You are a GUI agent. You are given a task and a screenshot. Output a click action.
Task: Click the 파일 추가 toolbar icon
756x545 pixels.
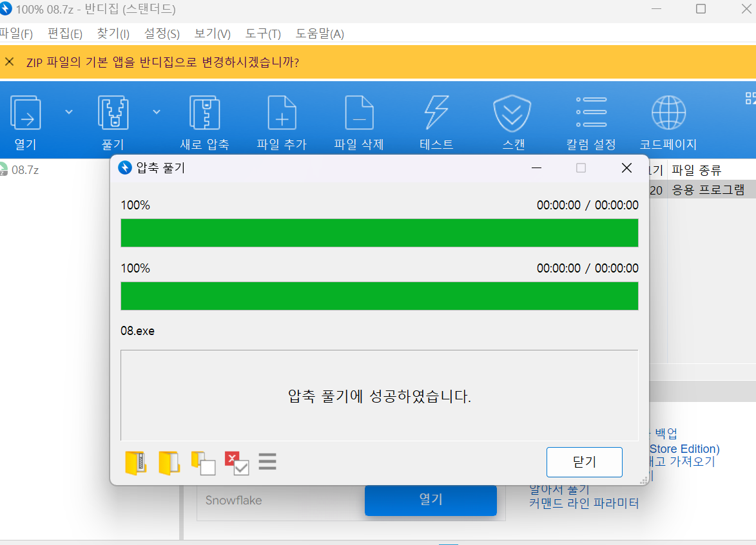(x=282, y=113)
